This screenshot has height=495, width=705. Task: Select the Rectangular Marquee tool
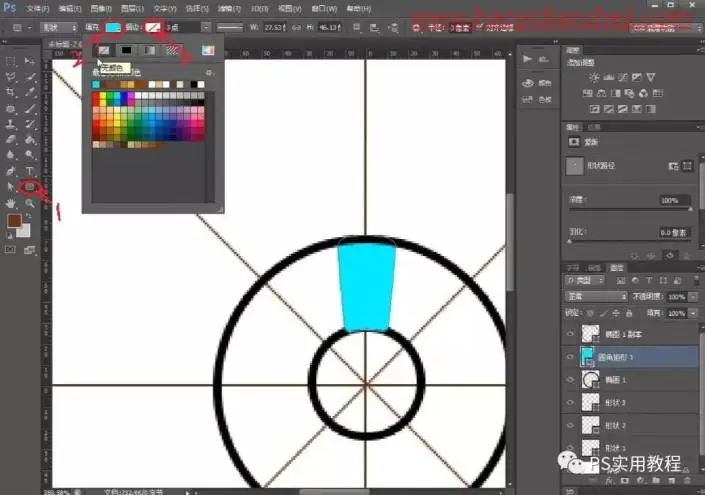(x=10, y=61)
